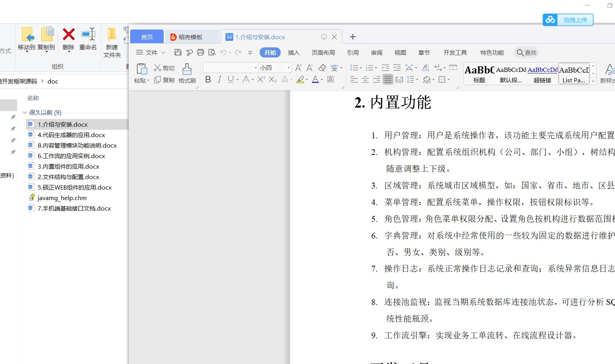Screen dimensions: 615x364
Task: Toggle Bold formatting
Action: coord(208,80)
